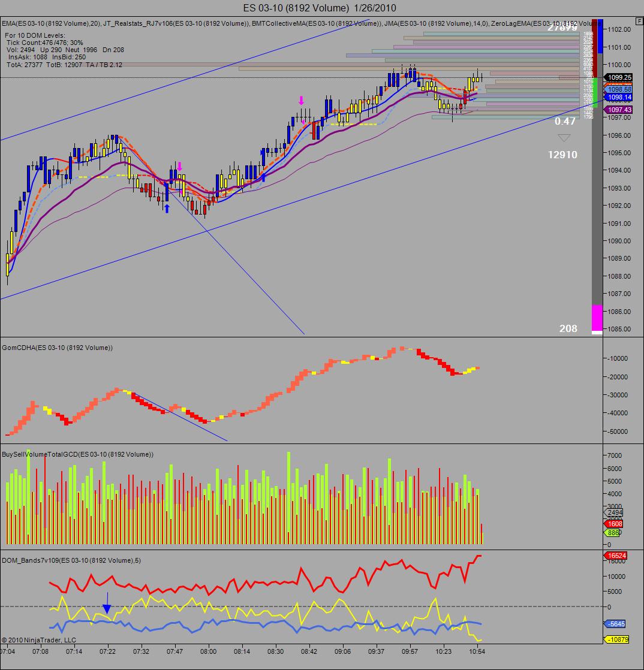Select the magenta down arrow near 08:42
The width and height of the screenshot is (644, 670).
(x=301, y=101)
